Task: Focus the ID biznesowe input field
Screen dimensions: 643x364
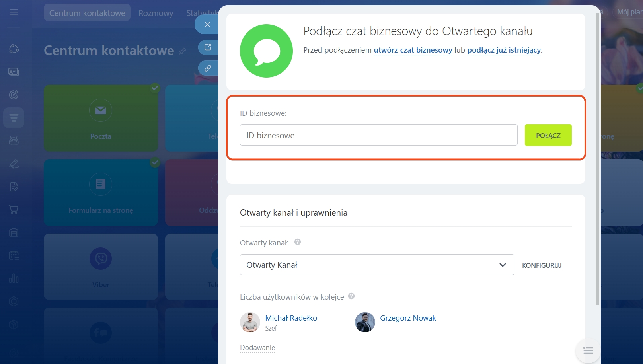Action: click(379, 135)
